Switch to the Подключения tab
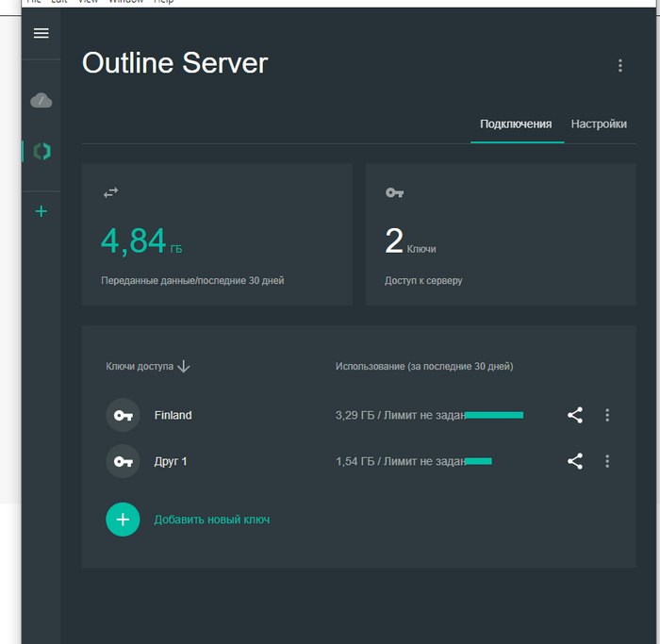Viewport: 660px width, 644px height. (x=516, y=124)
